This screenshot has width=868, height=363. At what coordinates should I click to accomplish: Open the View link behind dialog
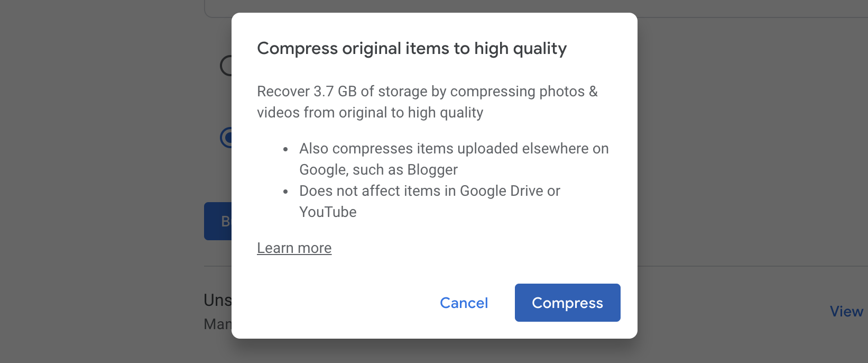point(846,311)
